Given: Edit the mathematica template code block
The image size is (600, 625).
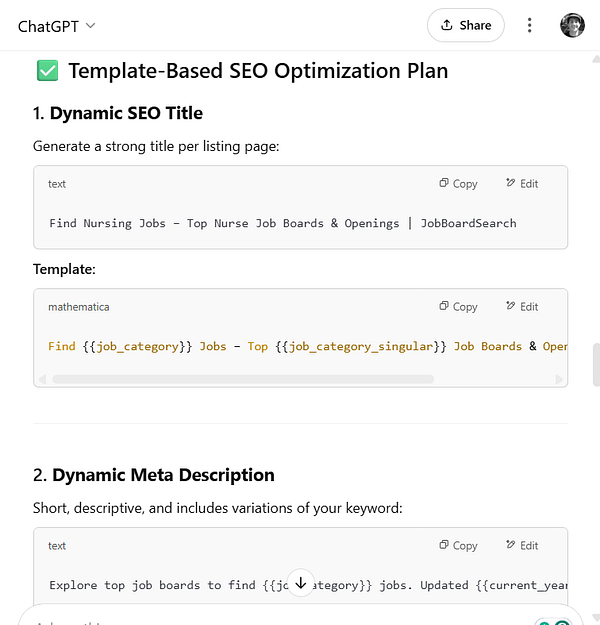Looking at the screenshot, I should click(522, 307).
